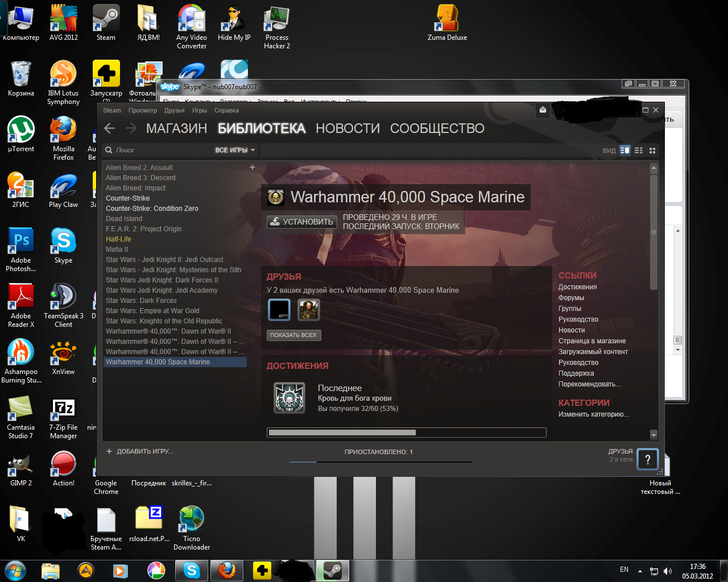Go back with Steam's left arrow
This screenshot has width=728, height=582.
pyautogui.click(x=110, y=128)
